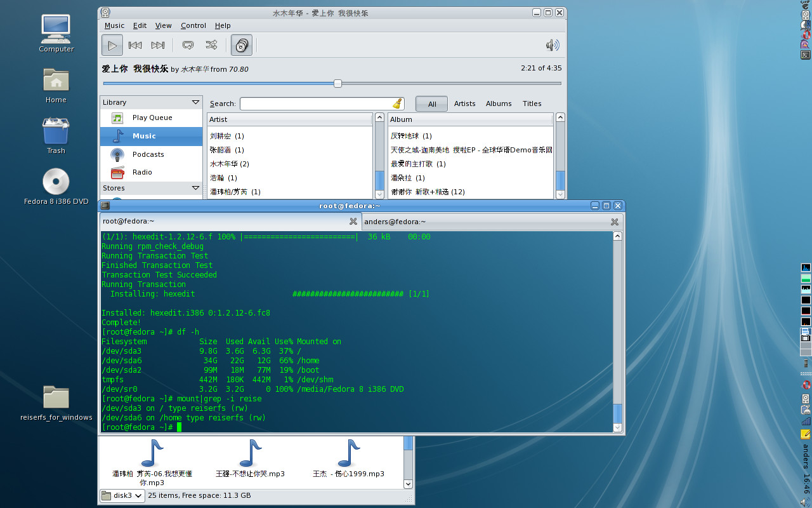Click the anders user switcher in panel

click(806, 456)
